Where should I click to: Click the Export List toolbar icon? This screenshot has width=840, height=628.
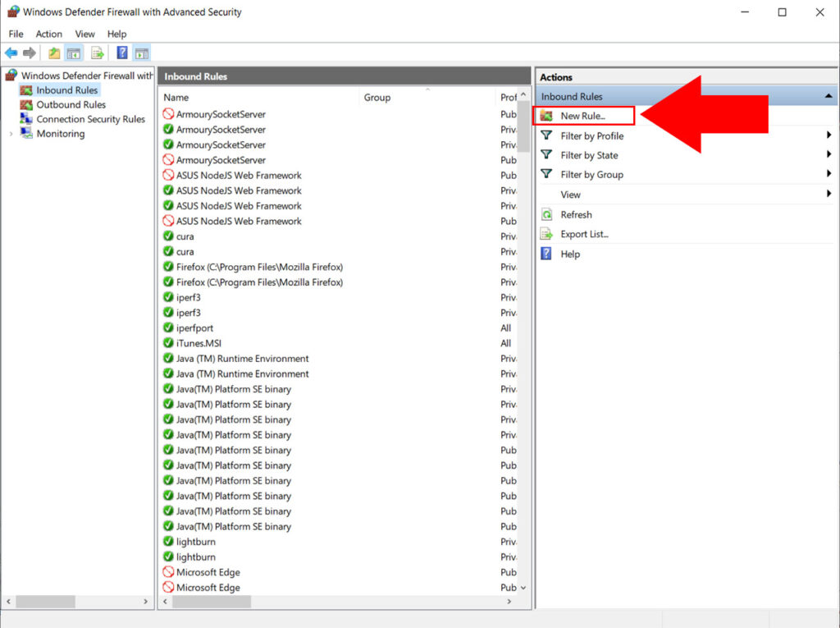tap(97, 53)
